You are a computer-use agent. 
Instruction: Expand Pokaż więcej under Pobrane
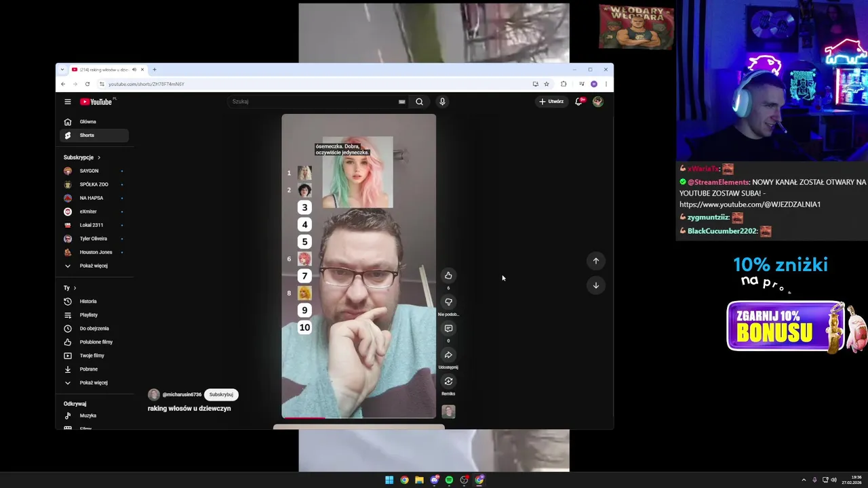(92, 383)
